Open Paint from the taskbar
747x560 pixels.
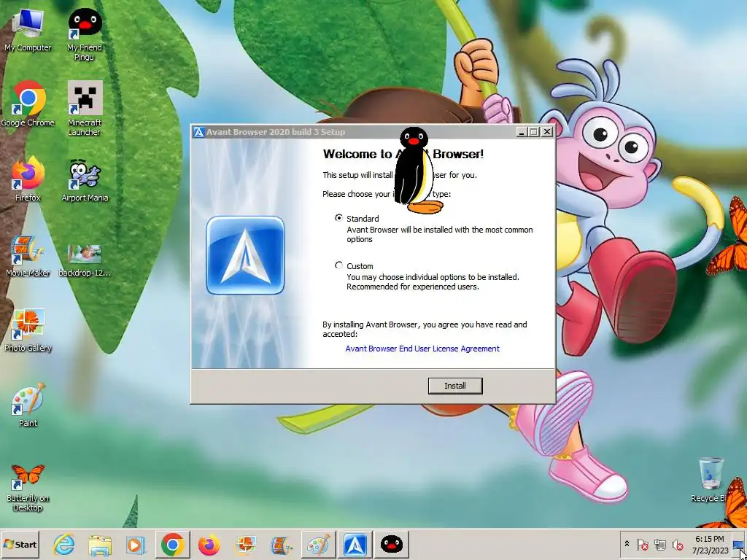(318, 544)
